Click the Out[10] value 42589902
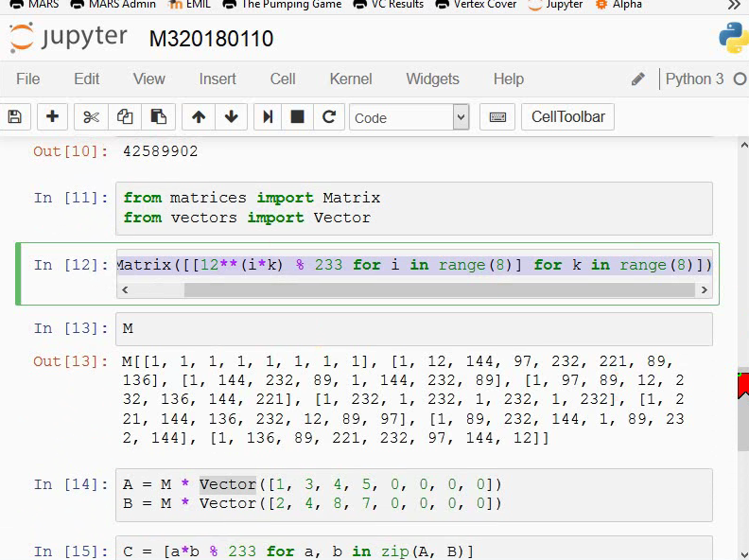This screenshot has height=560, width=749. point(160,151)
